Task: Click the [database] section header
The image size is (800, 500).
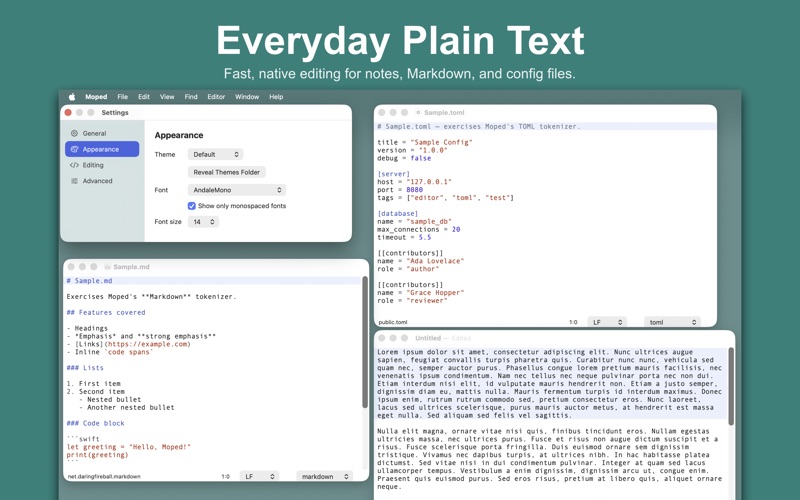Action: pyautogui.click(x=397, y=213)
